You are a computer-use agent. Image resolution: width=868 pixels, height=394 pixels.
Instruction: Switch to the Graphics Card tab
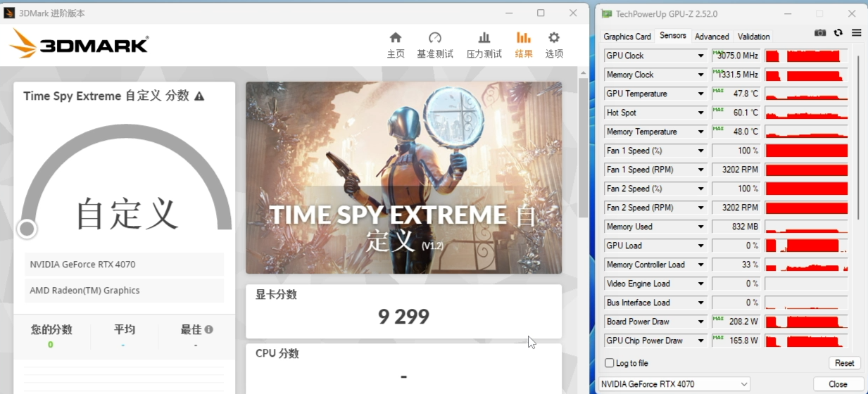coord(627,37)
